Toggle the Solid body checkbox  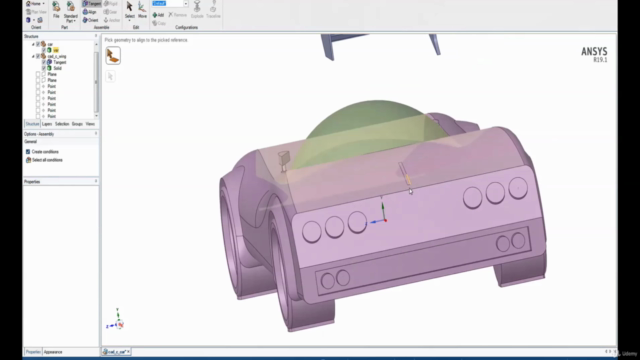tap(44, 68)
